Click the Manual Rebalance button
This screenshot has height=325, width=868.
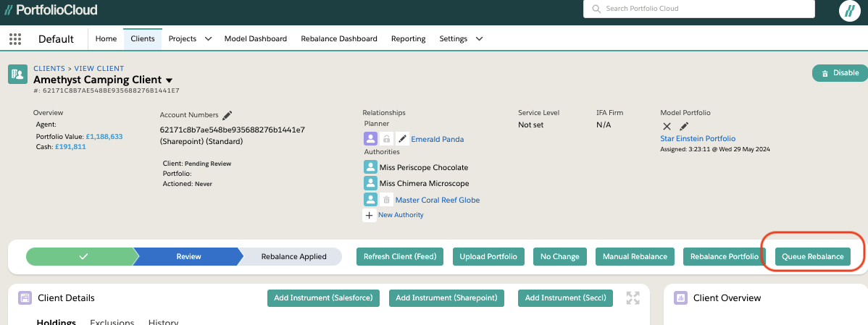pyautogui.click(x=635, y=256)
